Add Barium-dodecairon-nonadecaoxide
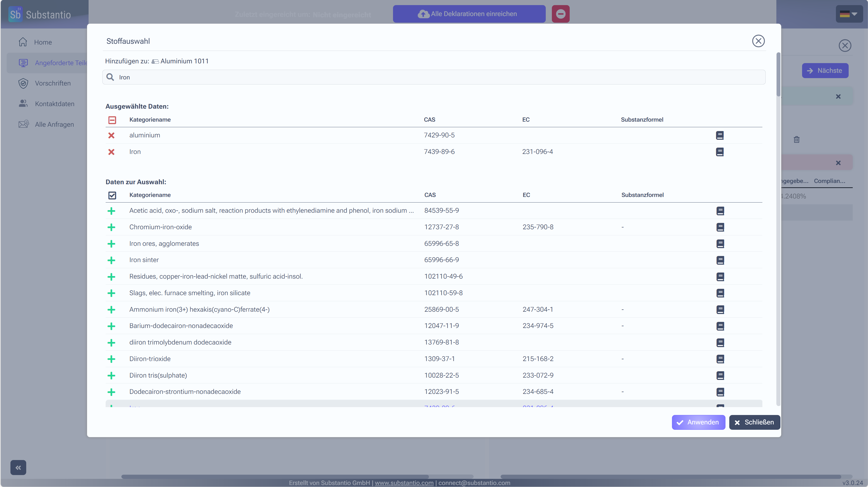Image resolution: width=868 pixels, height=487 pixels. click(x=111, y=326)
